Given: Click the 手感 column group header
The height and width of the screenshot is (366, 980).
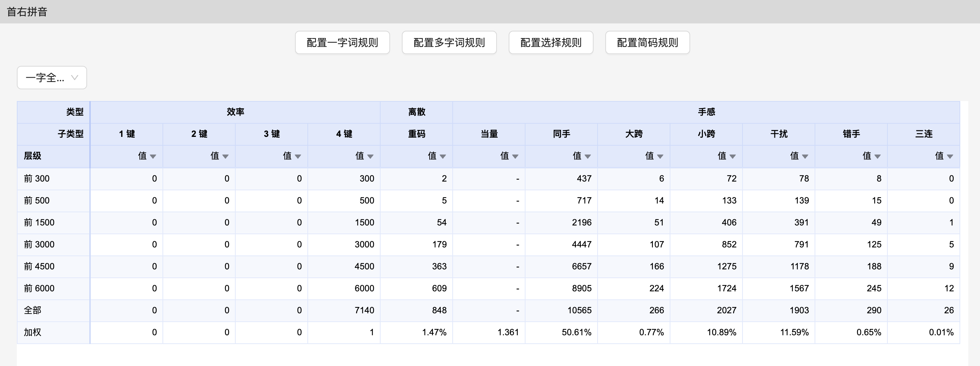Looking at the screenshot, I should [x=706, y=112].
